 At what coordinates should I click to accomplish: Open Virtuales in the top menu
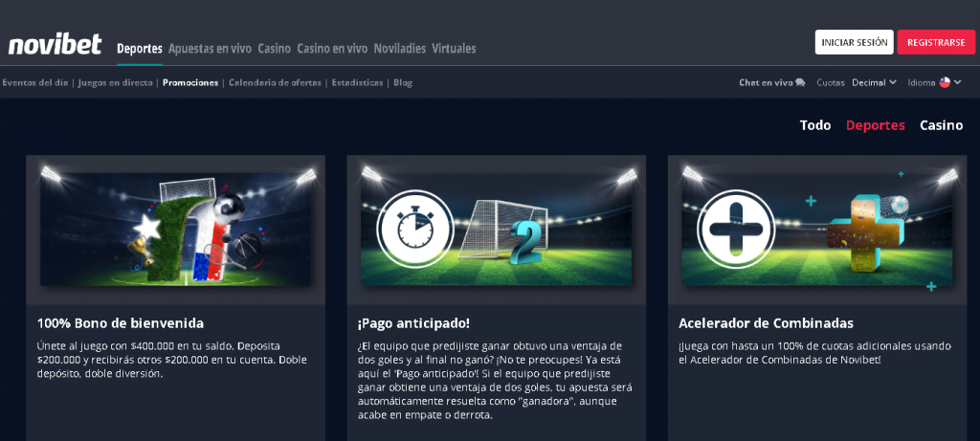tap(454, 48)
